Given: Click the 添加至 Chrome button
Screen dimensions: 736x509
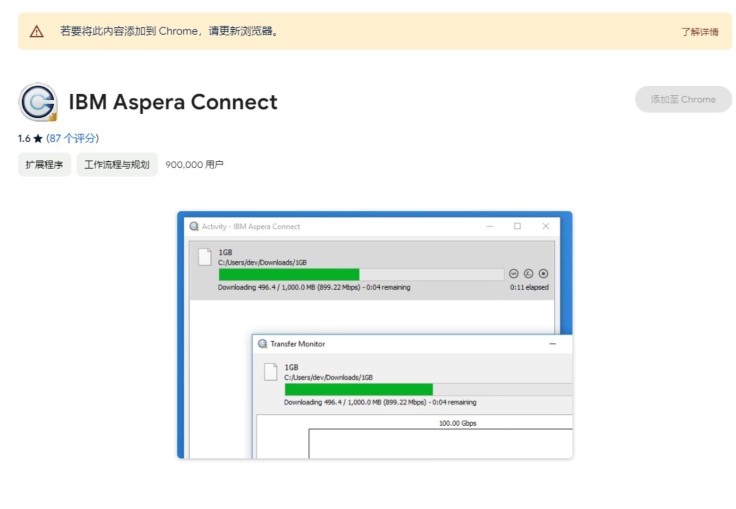Looking at the screenshot, I should click(x=683, y=99).
